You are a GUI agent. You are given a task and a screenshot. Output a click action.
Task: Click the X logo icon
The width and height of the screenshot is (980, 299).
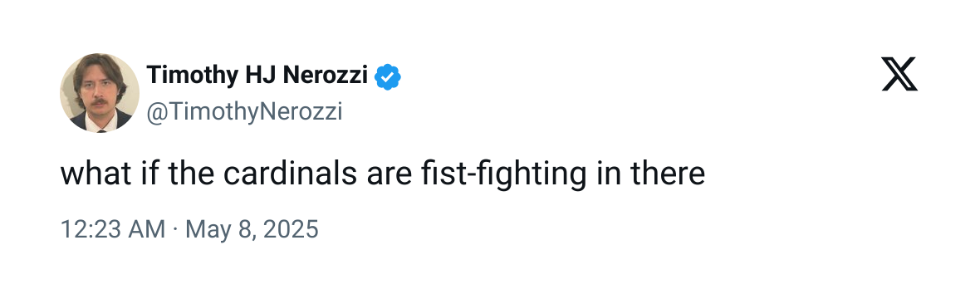[x=899, y=74]
